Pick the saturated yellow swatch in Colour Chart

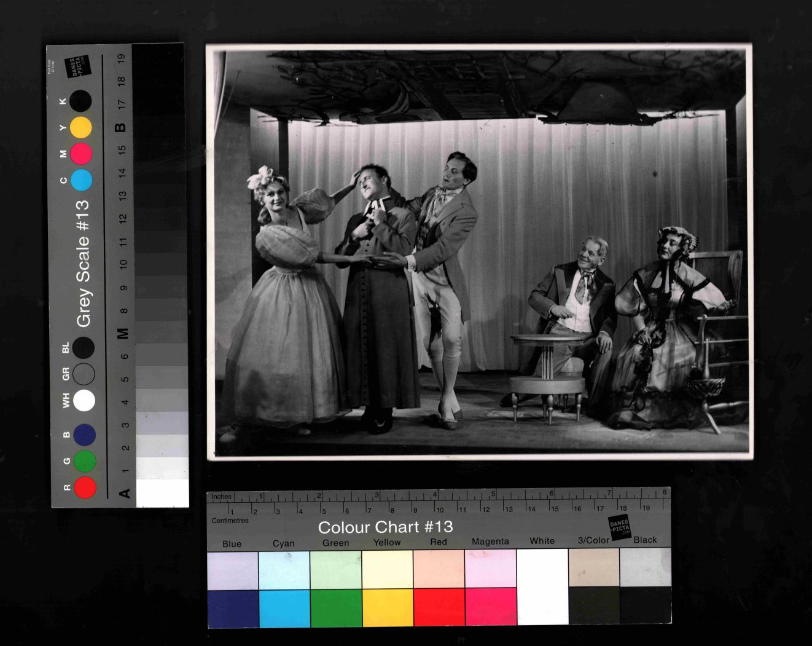pos(388,607)
